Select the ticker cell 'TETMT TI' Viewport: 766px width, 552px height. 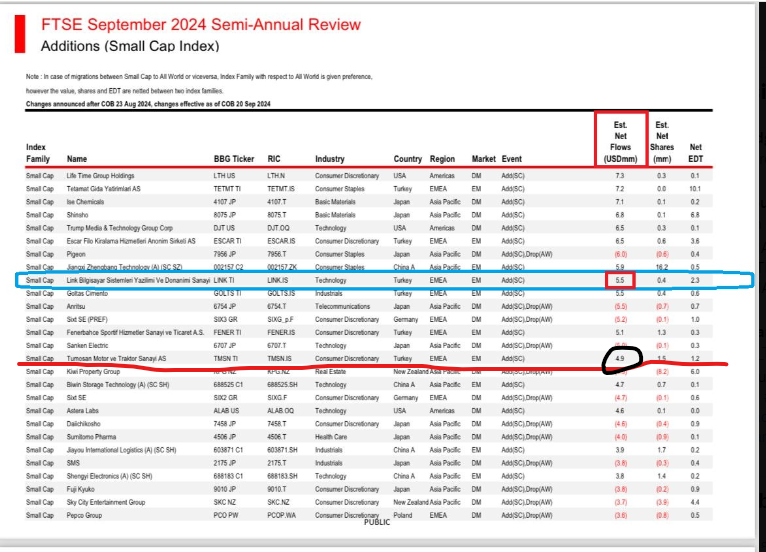(227, 189)
